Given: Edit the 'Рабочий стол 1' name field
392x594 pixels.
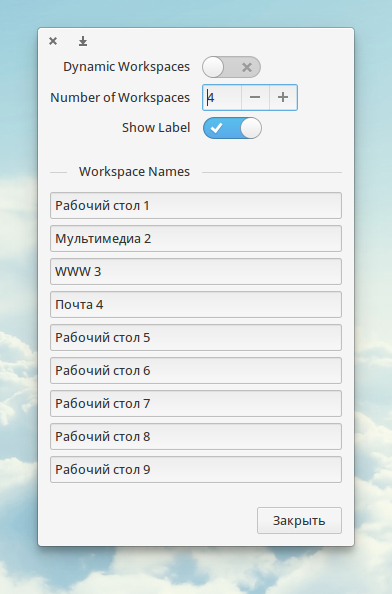Looking at the screenshot, I should coord(196,205).
